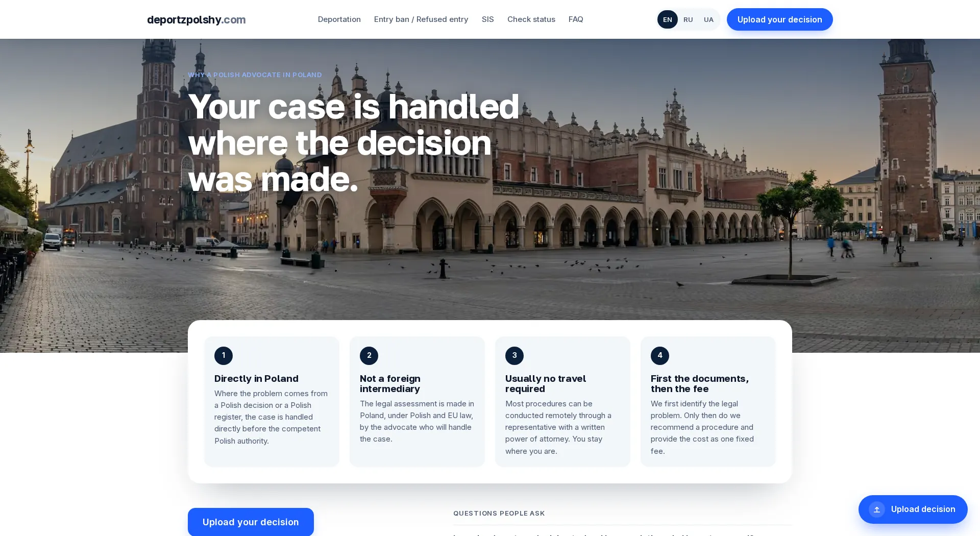Click the 'Questions people ask' heading
The image size is (980, 536).
[x=499, y=514]
